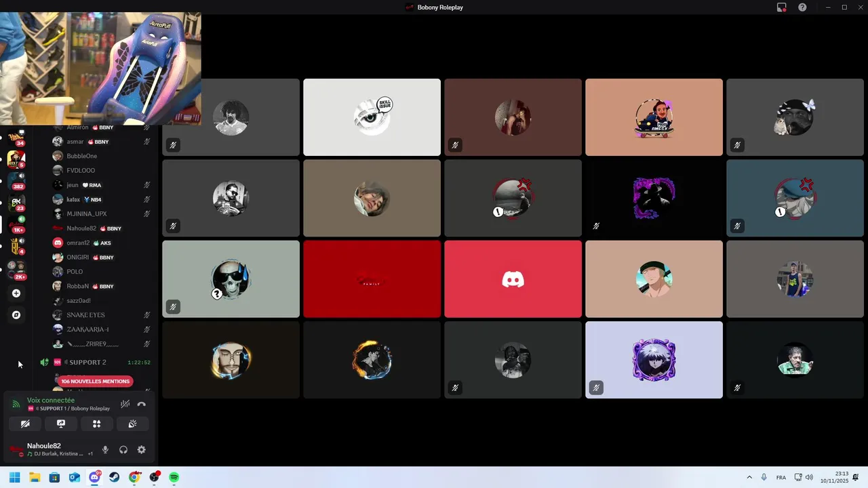
Task: Open Steam from the taskbar
Action: tap(114, 478)
